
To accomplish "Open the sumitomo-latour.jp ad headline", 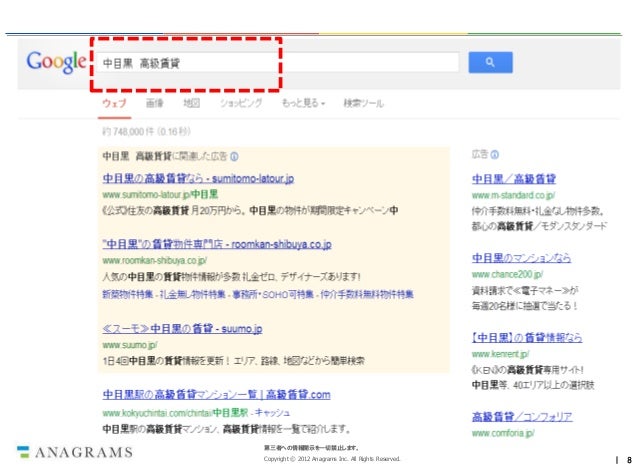I will (x=198, y=178).
